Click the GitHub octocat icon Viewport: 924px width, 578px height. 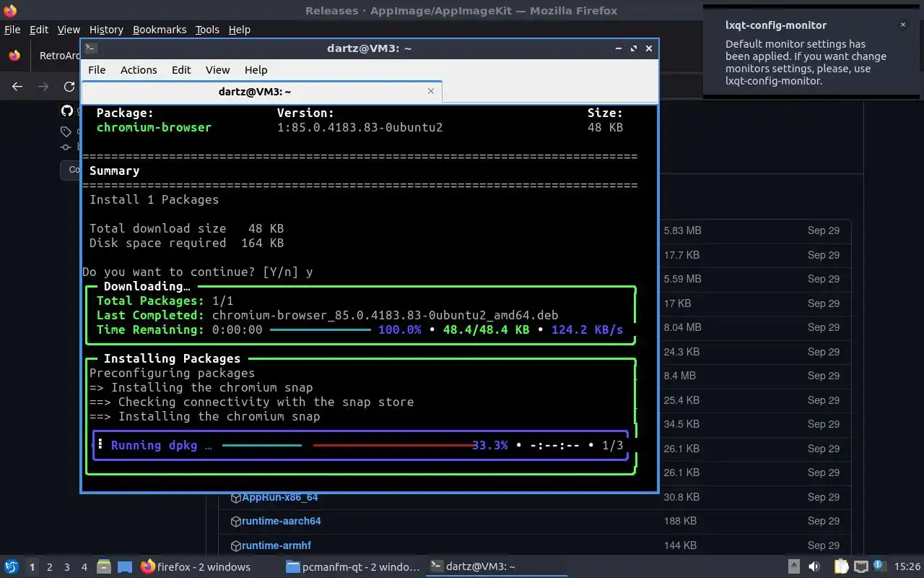[67, 111]
